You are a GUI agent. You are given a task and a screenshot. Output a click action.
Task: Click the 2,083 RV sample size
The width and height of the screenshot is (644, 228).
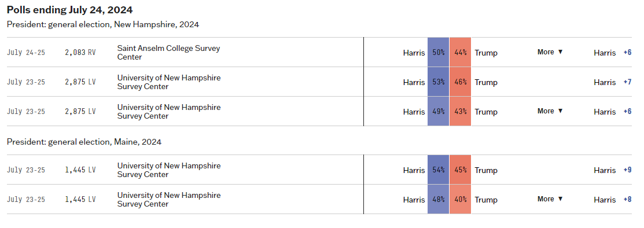click(80, 53)
